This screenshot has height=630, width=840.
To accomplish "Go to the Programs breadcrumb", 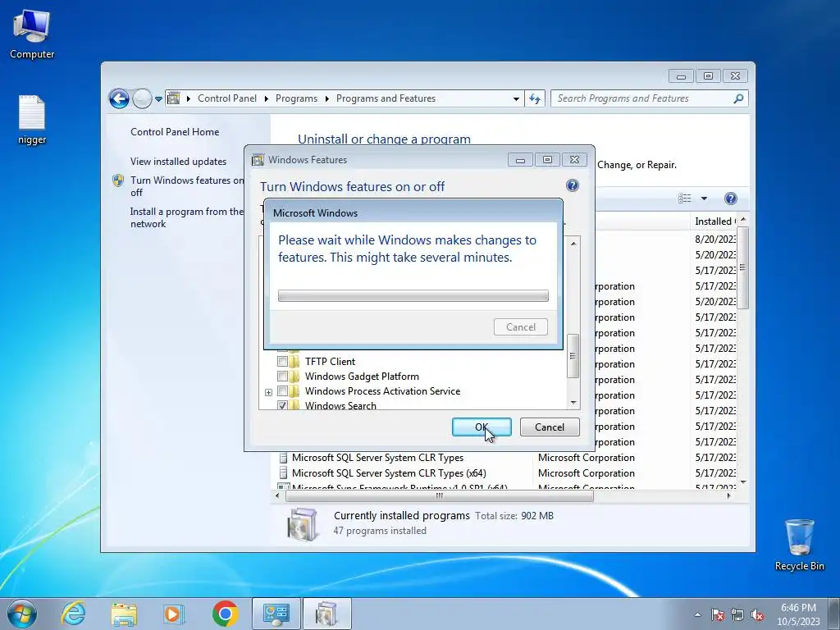I will (296, 98).
